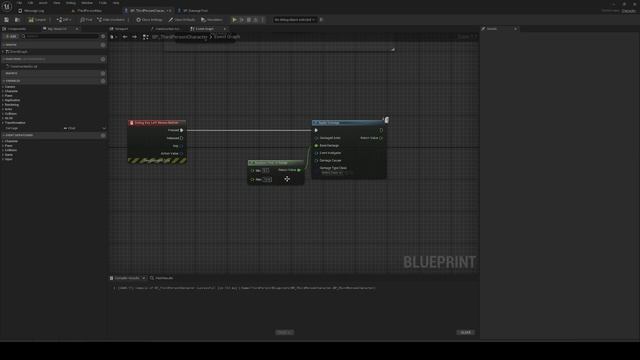Click the Max value field on Random Float
Image resolution: width=640 pixels, height=360 pixels.
click(267, 180)
